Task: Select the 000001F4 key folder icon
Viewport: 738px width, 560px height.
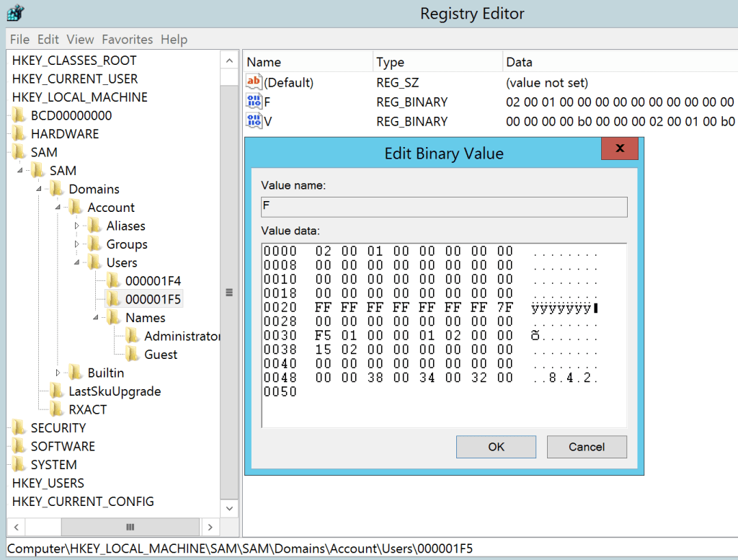Action: [x=114, y=280]
